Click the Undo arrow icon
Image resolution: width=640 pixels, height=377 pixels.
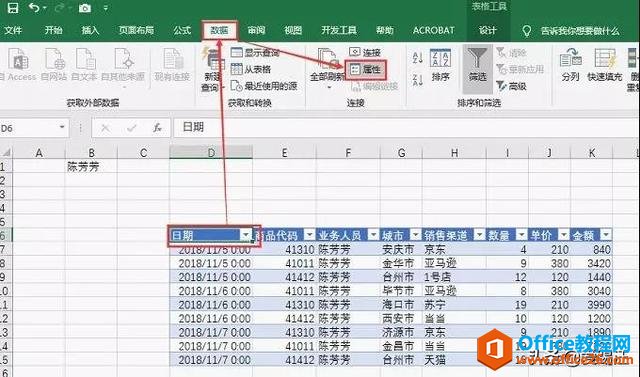coord(35,8)
